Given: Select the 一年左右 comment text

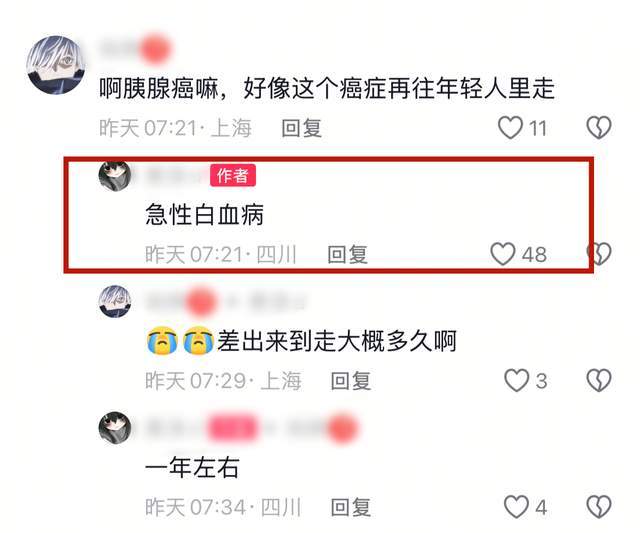Looking at the screenshot, I should pos(192,467).
